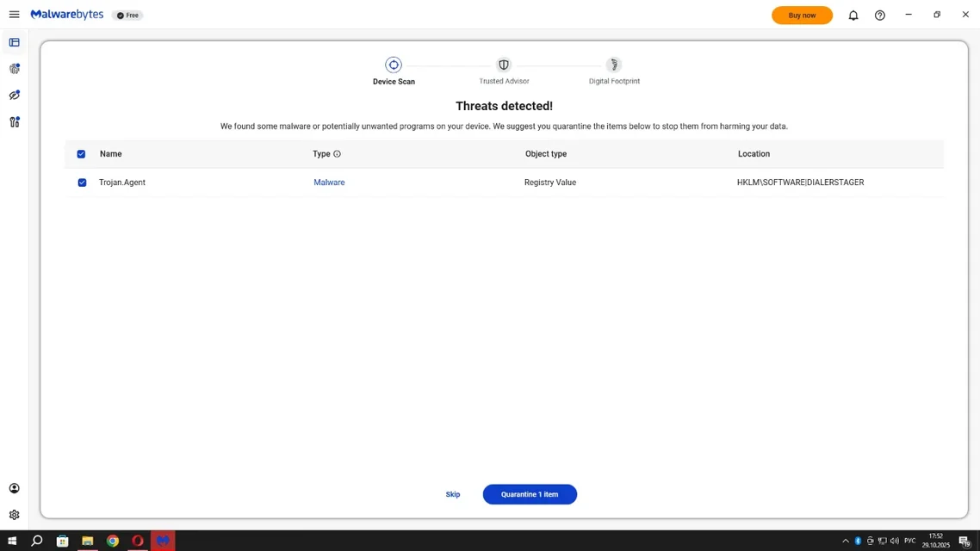
Task: Open Google Chrome from the taskbar
Action: click(113, 542)
